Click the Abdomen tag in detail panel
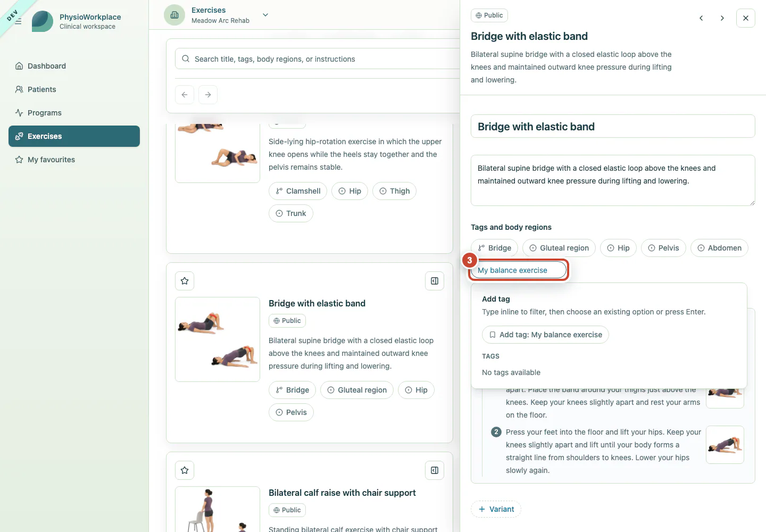 coord(719,248)
